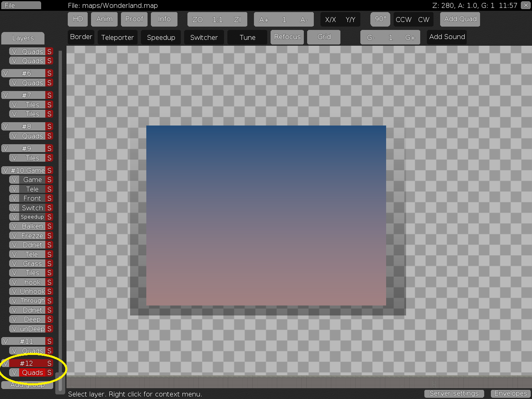Toggle HD high detail mode

[78, 19]
